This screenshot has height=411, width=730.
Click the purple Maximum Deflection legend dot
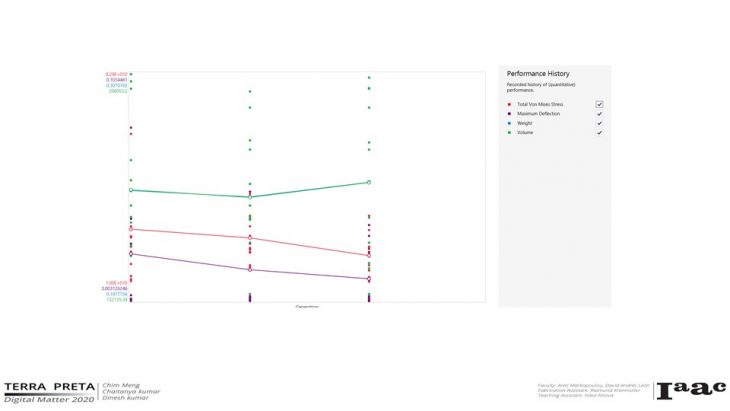509,114
